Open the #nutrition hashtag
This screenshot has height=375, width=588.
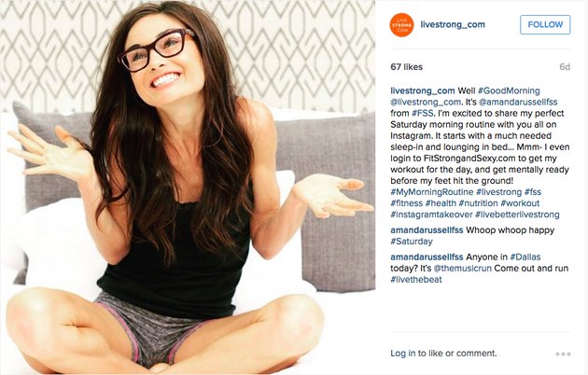478,203
